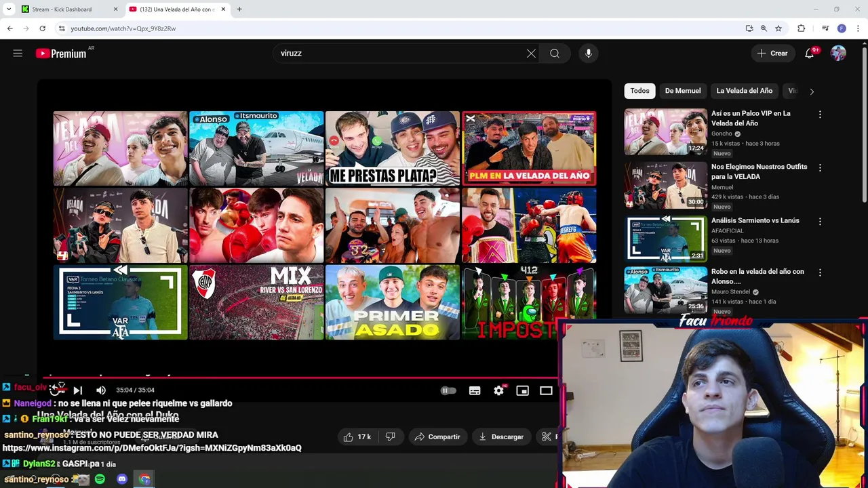Open the Chrome media controls icon
Image resolution: width=868 pixels, height=488 pixels.
click(x=825, y=28)
